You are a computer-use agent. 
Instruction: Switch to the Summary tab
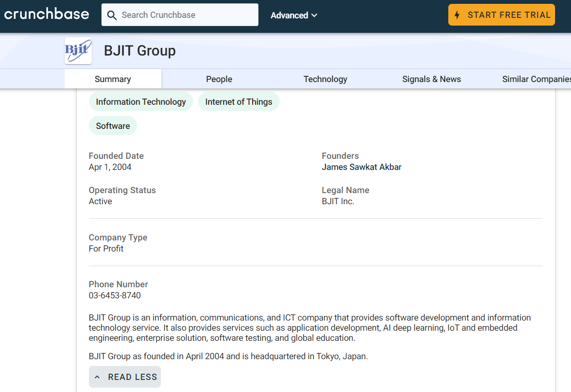point(113,79)
